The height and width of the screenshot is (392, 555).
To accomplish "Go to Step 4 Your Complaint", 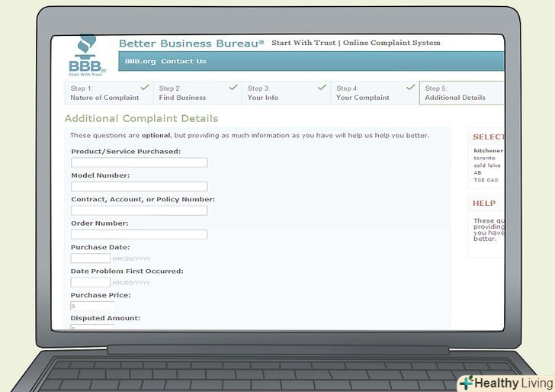I will 374,93.
